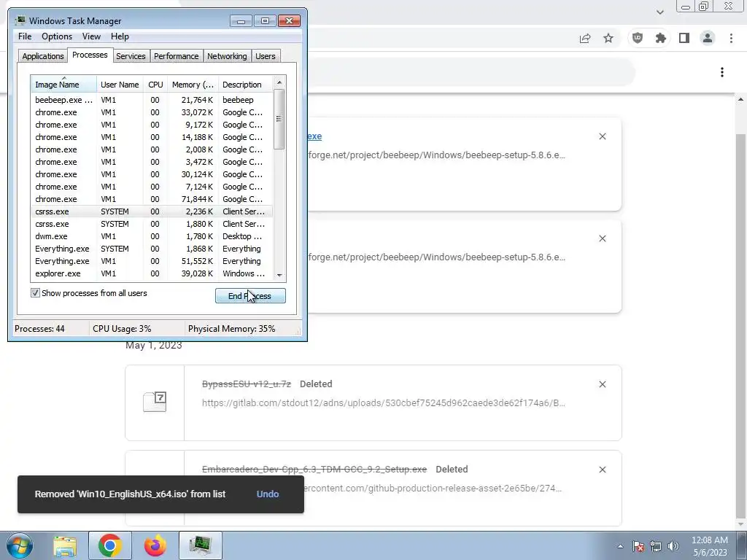747x560 pixels.
Task: Open Chrome extensions puzzle icon
Action: (661, 38)
